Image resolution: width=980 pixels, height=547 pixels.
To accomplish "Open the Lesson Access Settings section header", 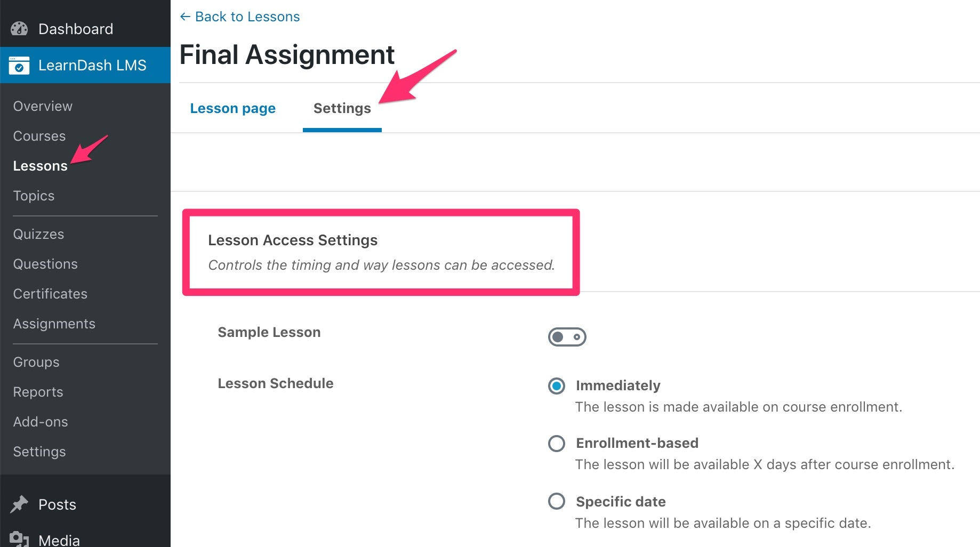I will [x=293, y=240].
